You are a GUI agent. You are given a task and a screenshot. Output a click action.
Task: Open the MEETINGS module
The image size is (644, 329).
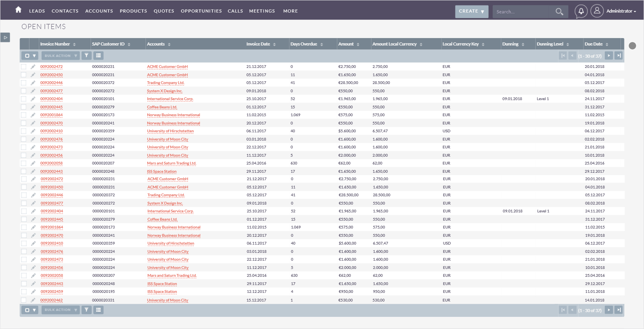point(262,11)
